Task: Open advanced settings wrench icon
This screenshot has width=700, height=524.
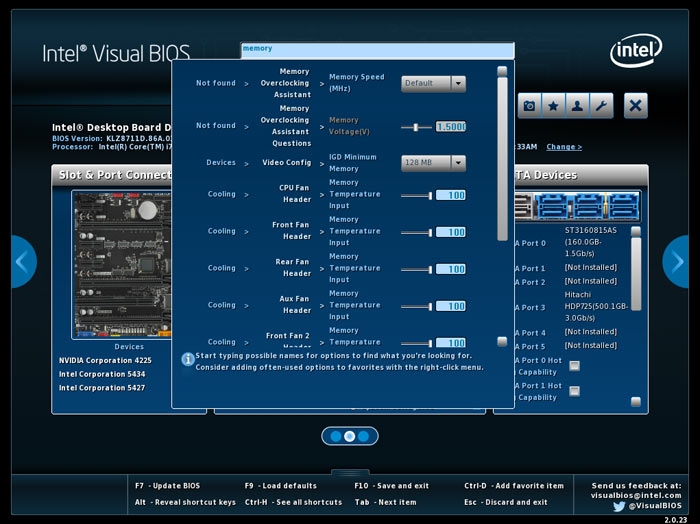Action: [601, 106]
